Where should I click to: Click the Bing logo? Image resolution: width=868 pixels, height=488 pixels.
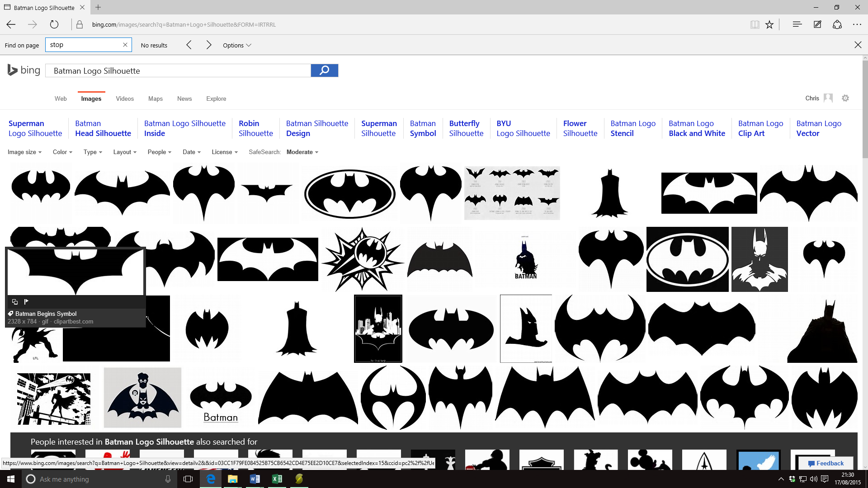pos(24,70)
